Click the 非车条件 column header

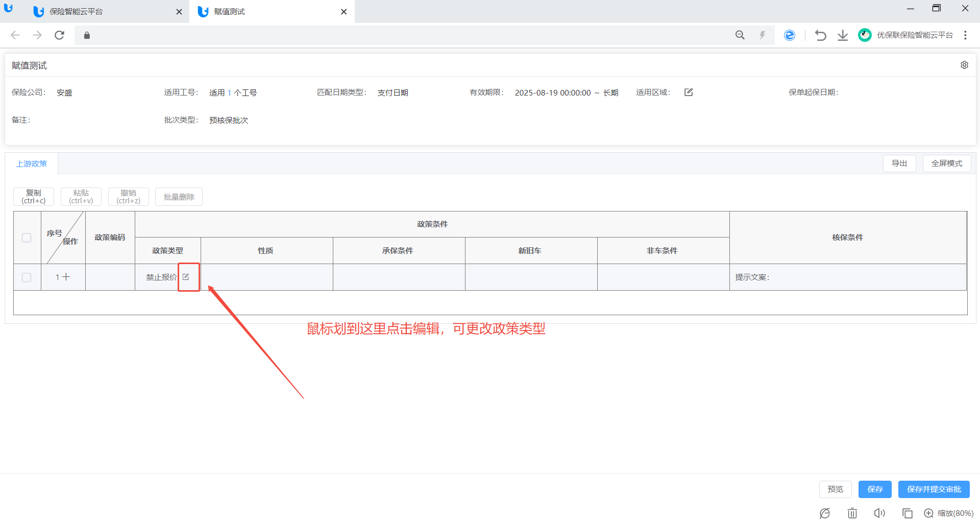pos(664,251)
